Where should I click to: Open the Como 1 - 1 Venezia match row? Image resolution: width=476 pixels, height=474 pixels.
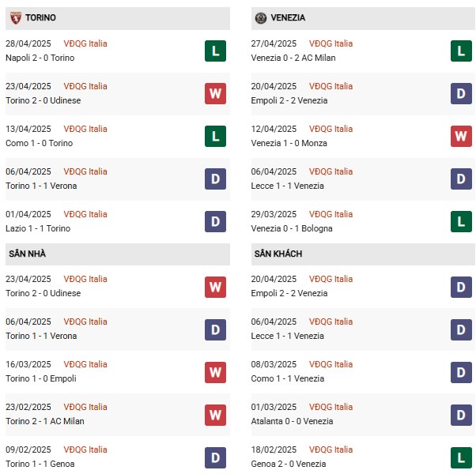tap(363, 372)
